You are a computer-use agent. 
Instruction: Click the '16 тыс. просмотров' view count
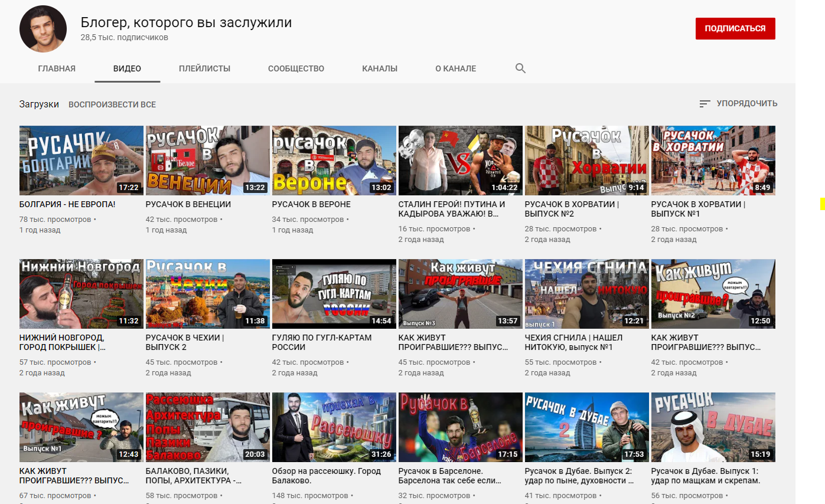pos(434,229)
